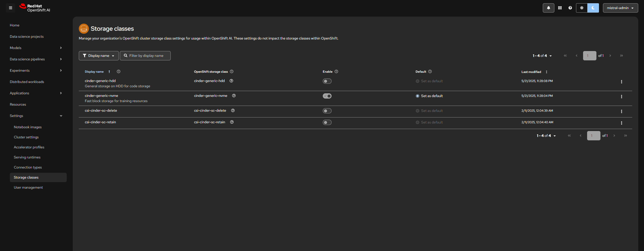Set csi-cinder-sc-retain as default radio
Screen dimensions: 644x251
tap(417, 122)
